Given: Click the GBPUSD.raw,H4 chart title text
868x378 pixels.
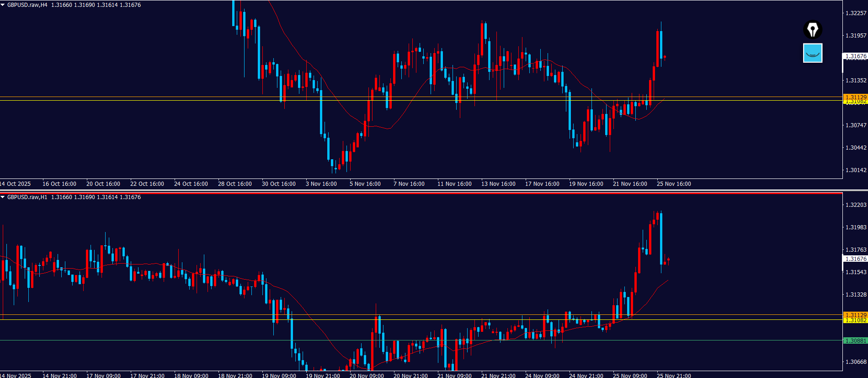Looking at the screenshot, I should (x=27, y=5).
